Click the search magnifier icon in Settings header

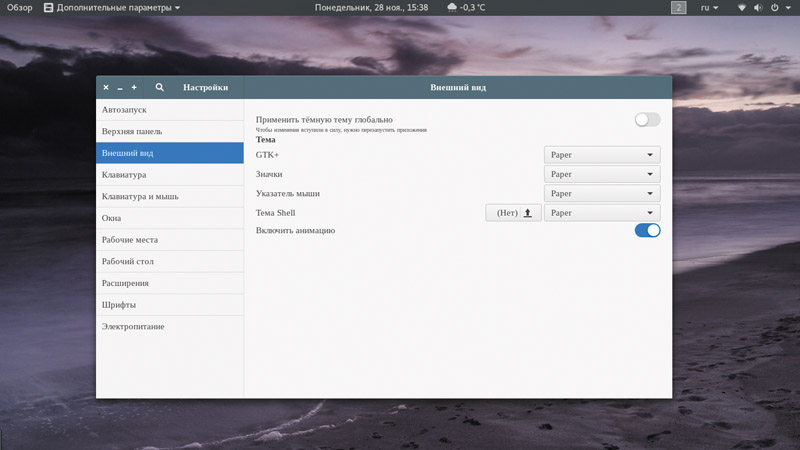pos(160,88)
